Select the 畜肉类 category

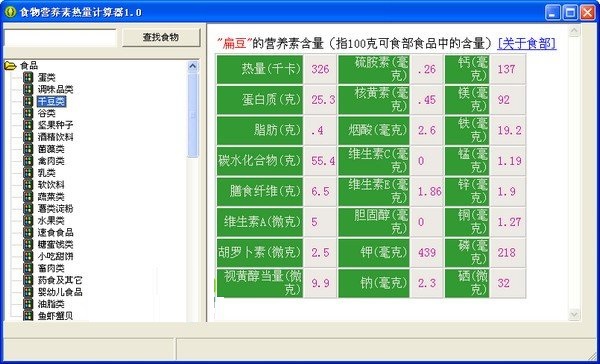(51, 268)
